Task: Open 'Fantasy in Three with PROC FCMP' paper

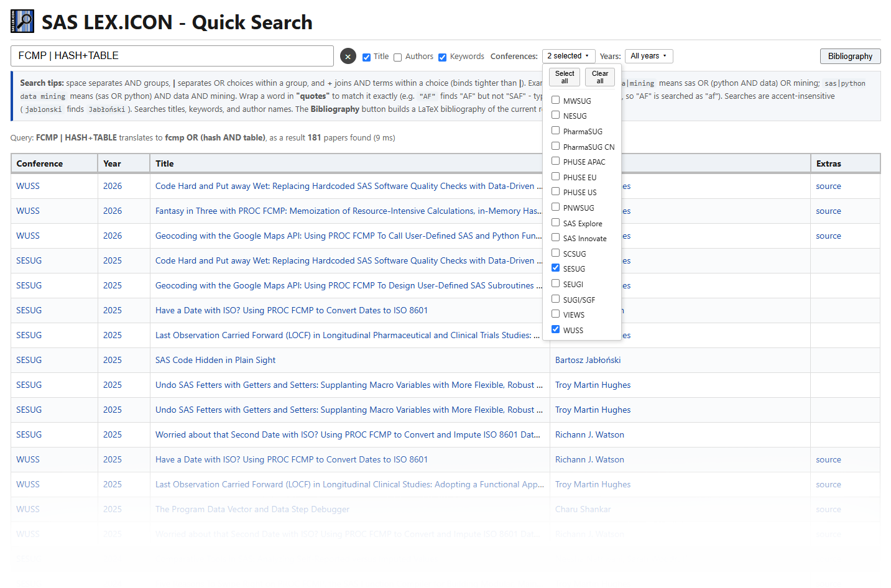Action: click(x=348, y=211)
